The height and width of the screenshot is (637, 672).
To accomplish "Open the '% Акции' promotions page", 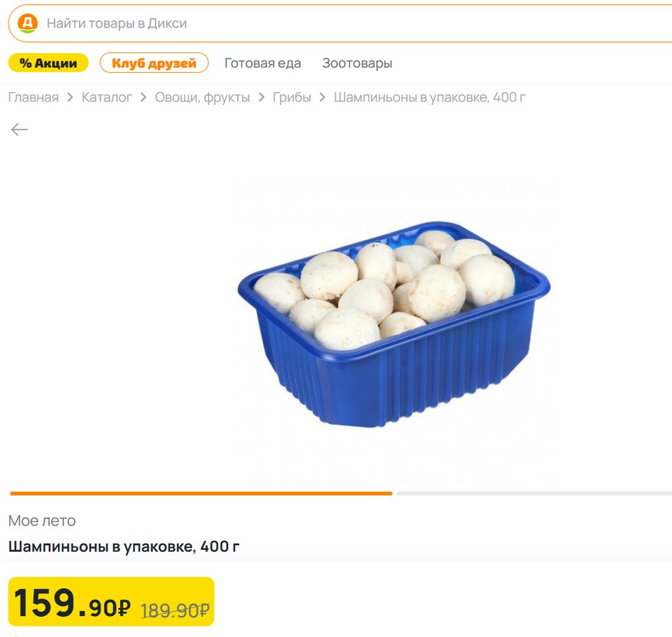I will (x=48, y=63).
